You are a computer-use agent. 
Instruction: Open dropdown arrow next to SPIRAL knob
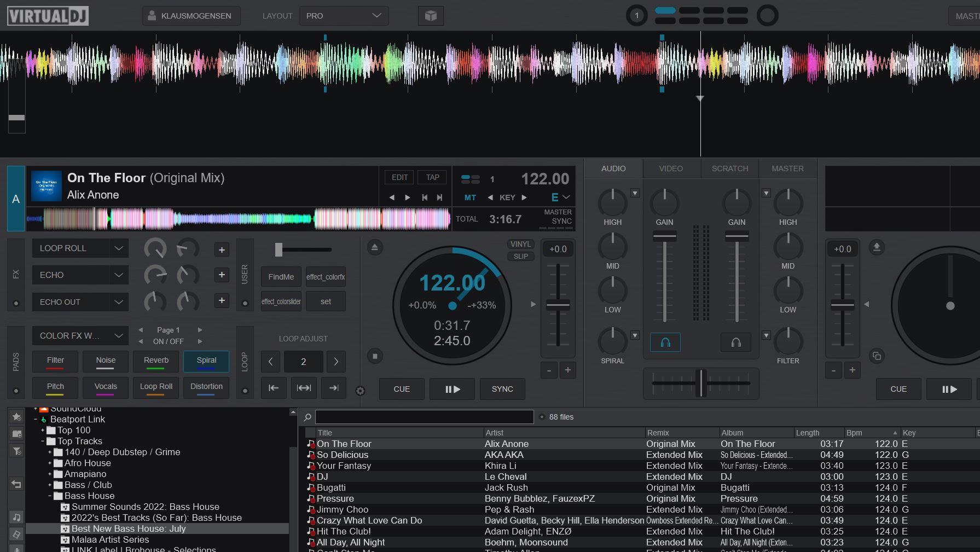point(635,335)
